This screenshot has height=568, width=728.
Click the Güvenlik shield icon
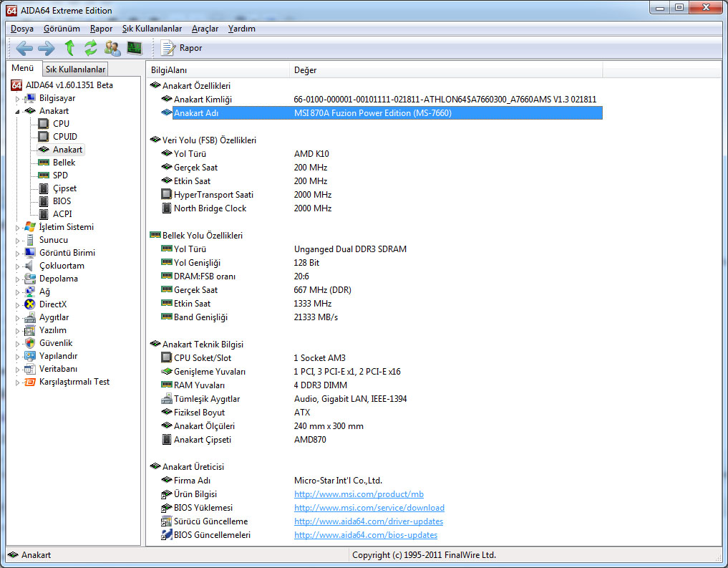coord(30,343)
